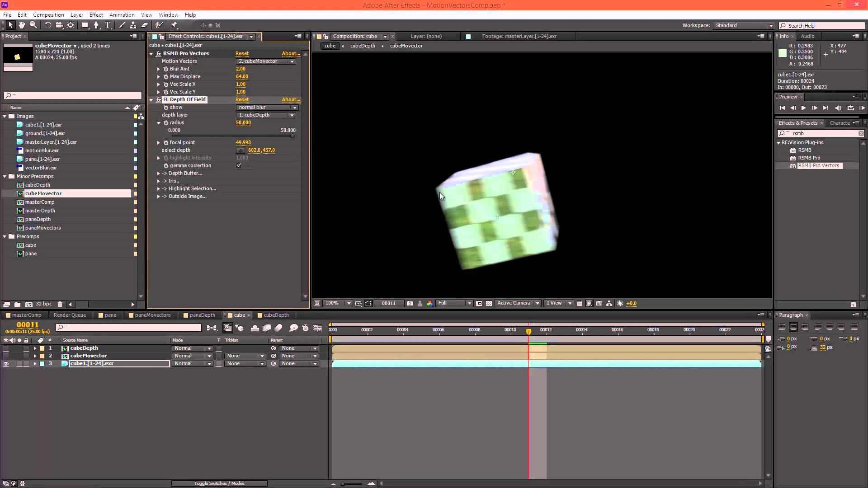Image resolution: width=868 pixels, height=488 pixels.
Task: Expand the Depth Buffer property group
Action: coord(159,173)
